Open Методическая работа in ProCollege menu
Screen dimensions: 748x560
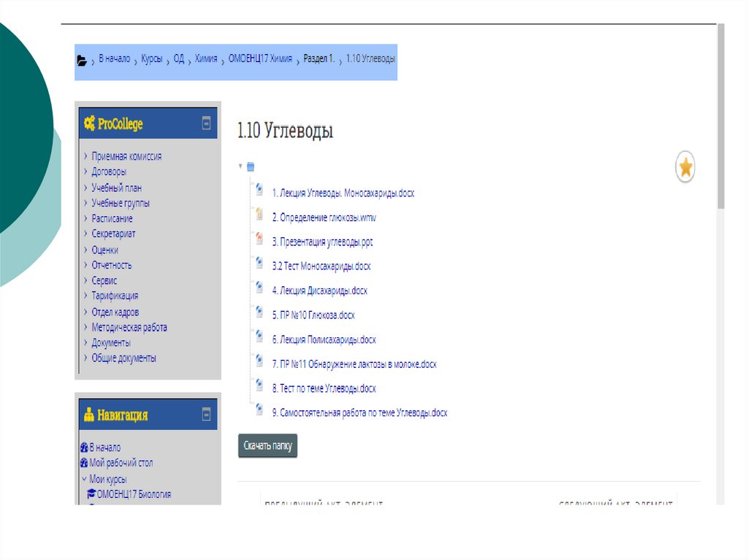129,327
